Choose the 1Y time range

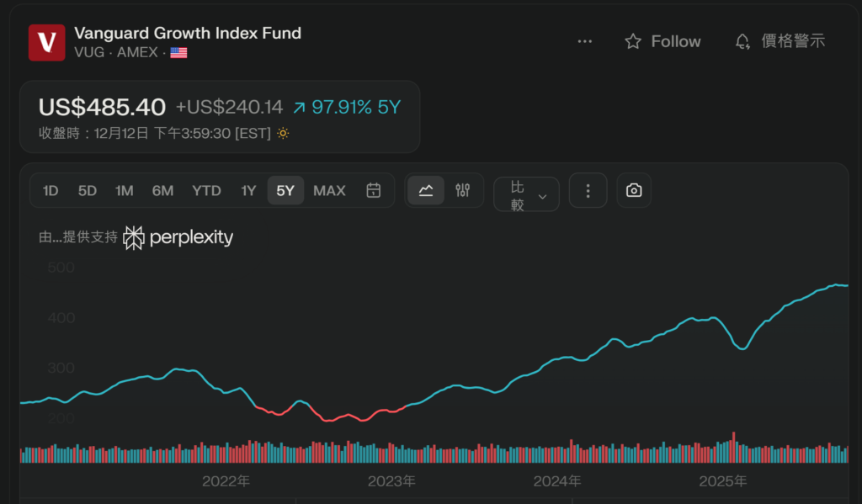pyautogui.click(x=248, y=191)
